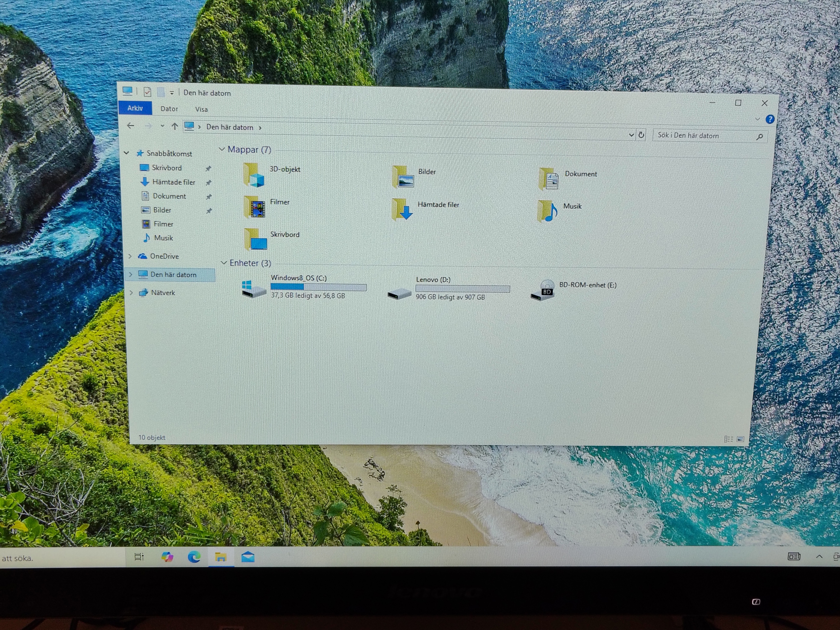Select Hämtade filer in quick access

[173, 182]
